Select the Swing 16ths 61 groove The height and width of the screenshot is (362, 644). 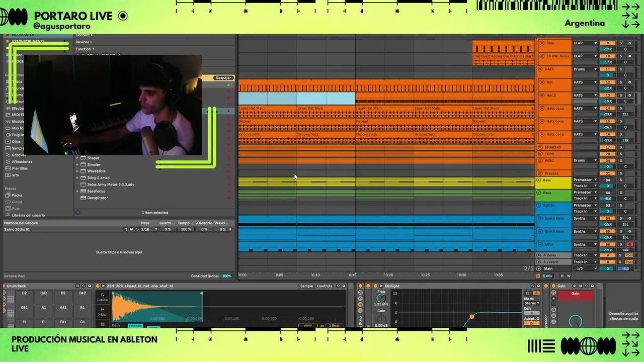[x=17, y=229]
